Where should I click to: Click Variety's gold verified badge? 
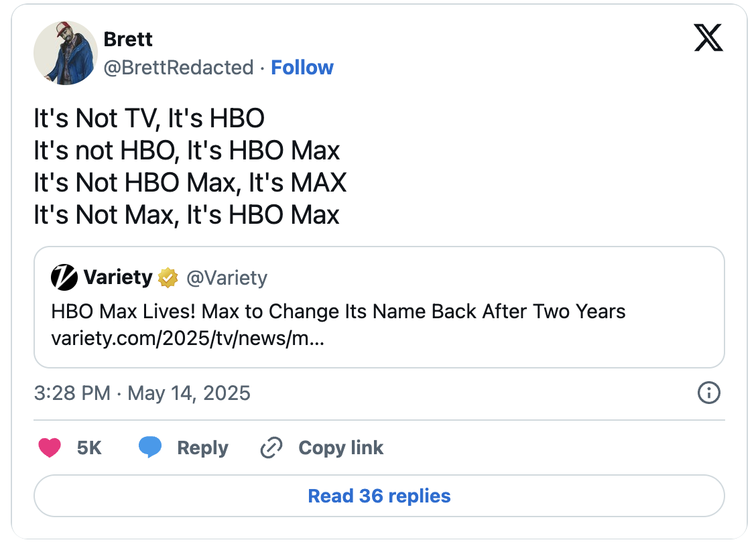coord(168,277)
